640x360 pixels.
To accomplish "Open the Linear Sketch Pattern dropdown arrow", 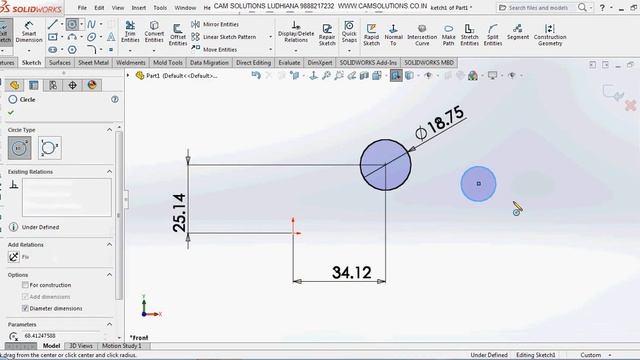I will (x=270, y=37).
